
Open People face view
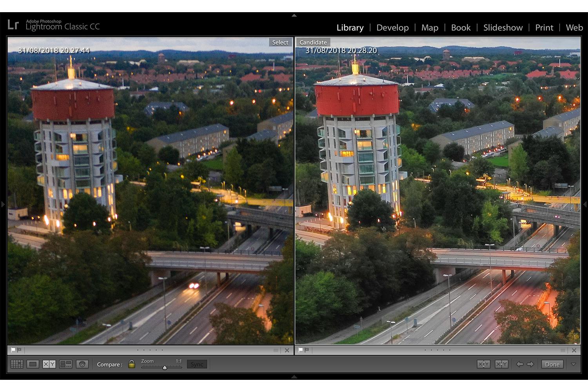pyautogui.click(x=82, y=364)
